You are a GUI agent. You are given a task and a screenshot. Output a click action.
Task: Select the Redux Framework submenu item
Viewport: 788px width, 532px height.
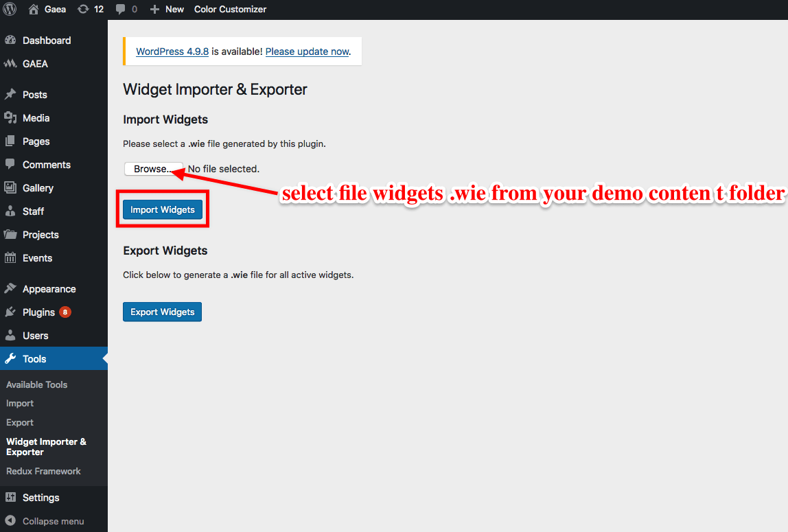tap(43, 471)
